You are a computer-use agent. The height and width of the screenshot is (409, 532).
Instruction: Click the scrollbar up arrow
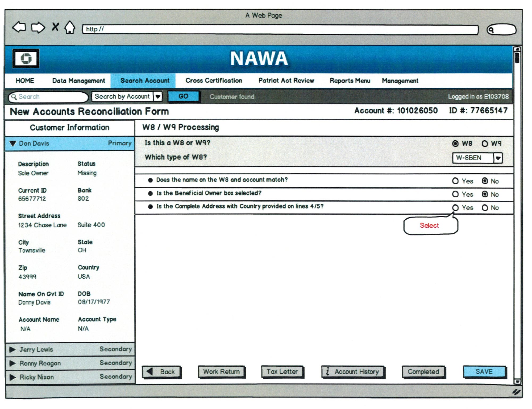[x=517, y=49]
